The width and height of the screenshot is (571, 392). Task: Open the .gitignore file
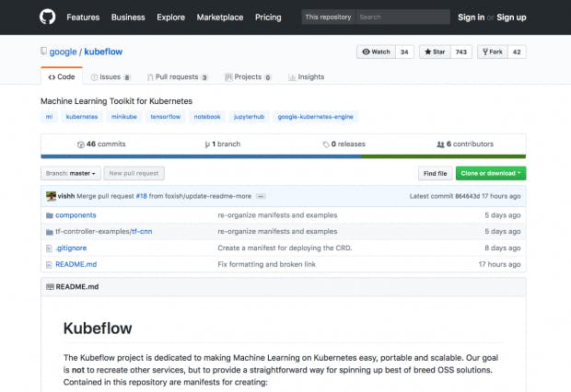point(71,248)
